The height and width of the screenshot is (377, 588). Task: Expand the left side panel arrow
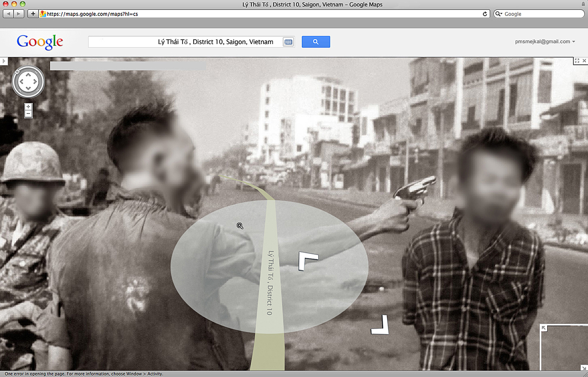(x=4, y=61)
